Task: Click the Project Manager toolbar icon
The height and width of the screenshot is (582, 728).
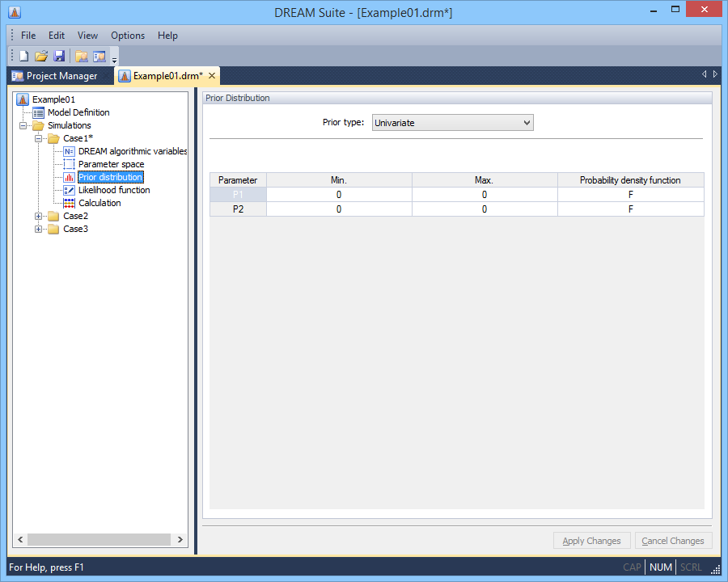Action: coord(99,56)
